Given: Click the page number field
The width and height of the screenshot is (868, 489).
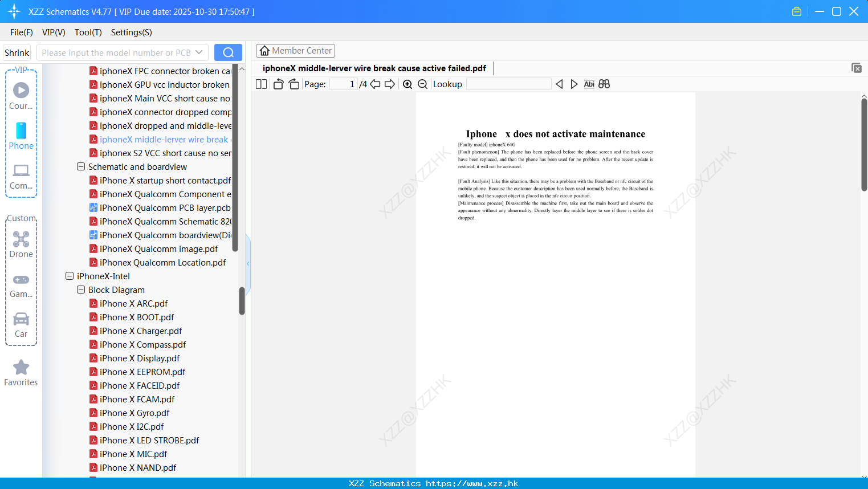Looking at the screenshot, I should tap(343, 84).
